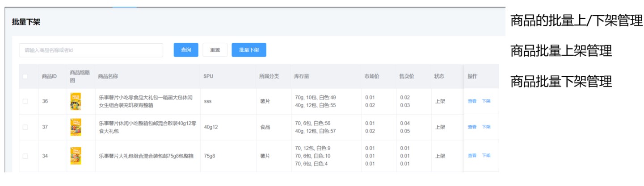644x186 pixels.
Task: Click 查看 link for product 36
Action: pyautogui.click(x=472, y=101)
